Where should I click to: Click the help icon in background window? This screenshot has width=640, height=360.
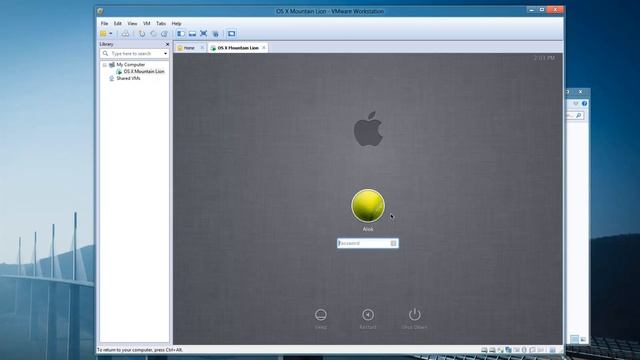(x=584, y=103)
